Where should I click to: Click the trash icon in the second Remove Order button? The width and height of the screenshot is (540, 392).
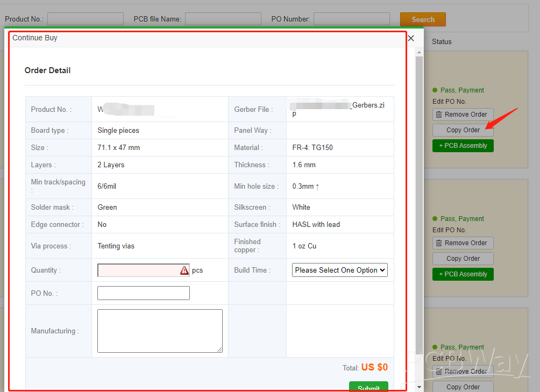click(x=439, y=243)
